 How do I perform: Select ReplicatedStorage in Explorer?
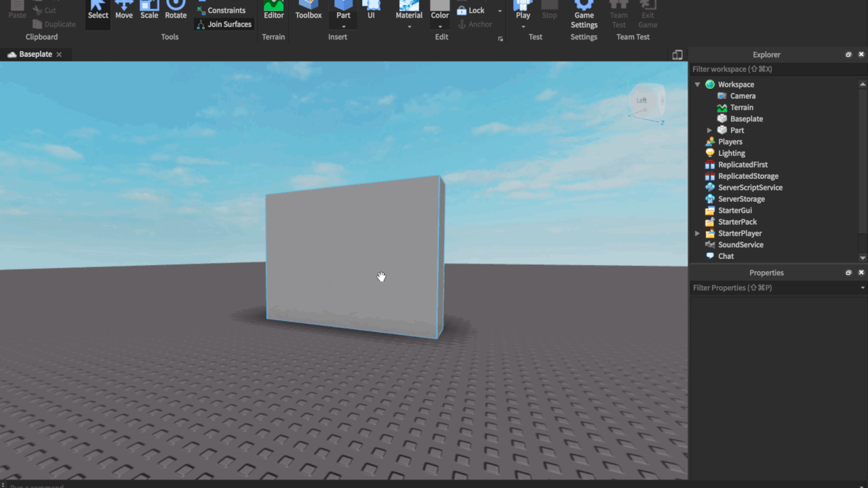tap(748, 176)
